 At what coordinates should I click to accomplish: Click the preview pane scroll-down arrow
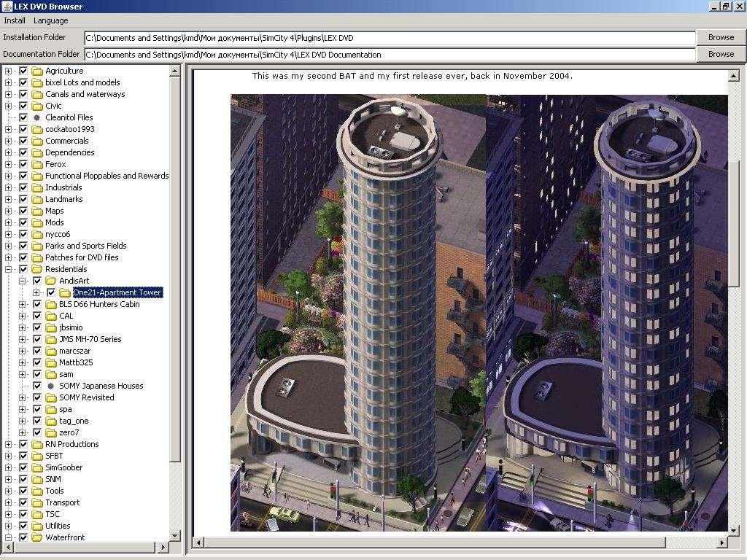click(x=733, y=530)
